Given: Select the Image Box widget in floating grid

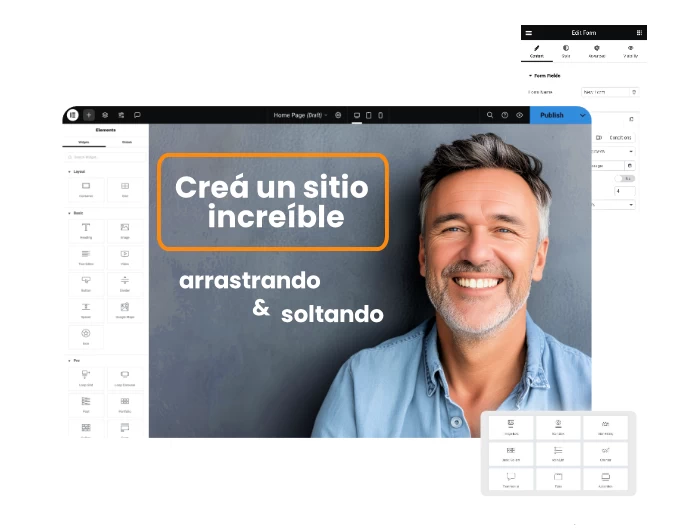Looking at the screenshot, I should click(511, 427).
